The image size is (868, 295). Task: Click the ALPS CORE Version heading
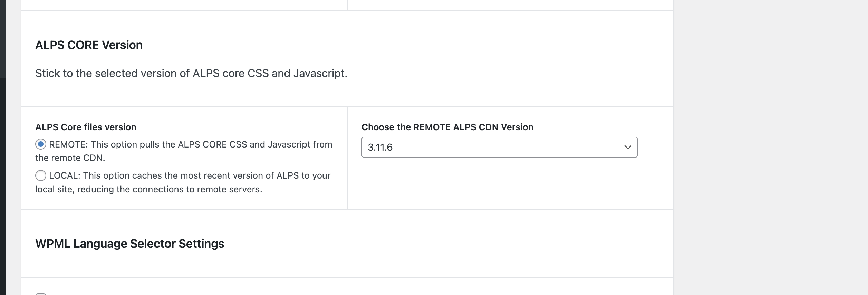click(x=89, y=44)
